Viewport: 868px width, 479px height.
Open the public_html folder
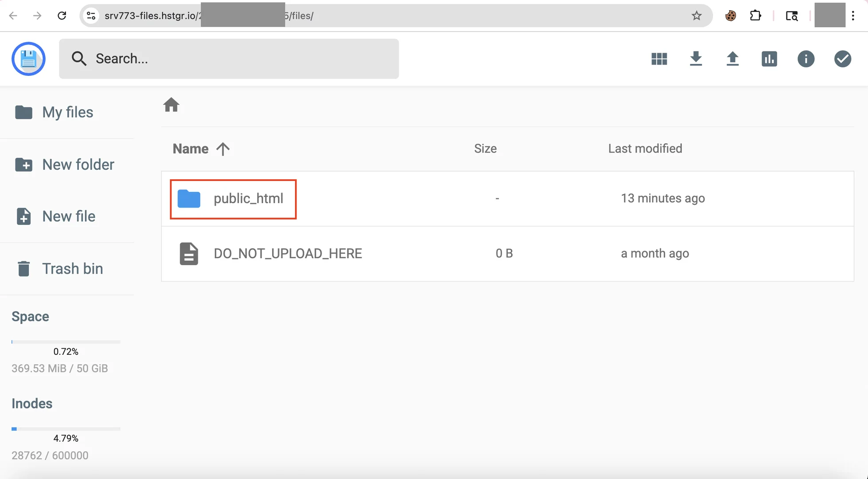[x=248, y=199]
